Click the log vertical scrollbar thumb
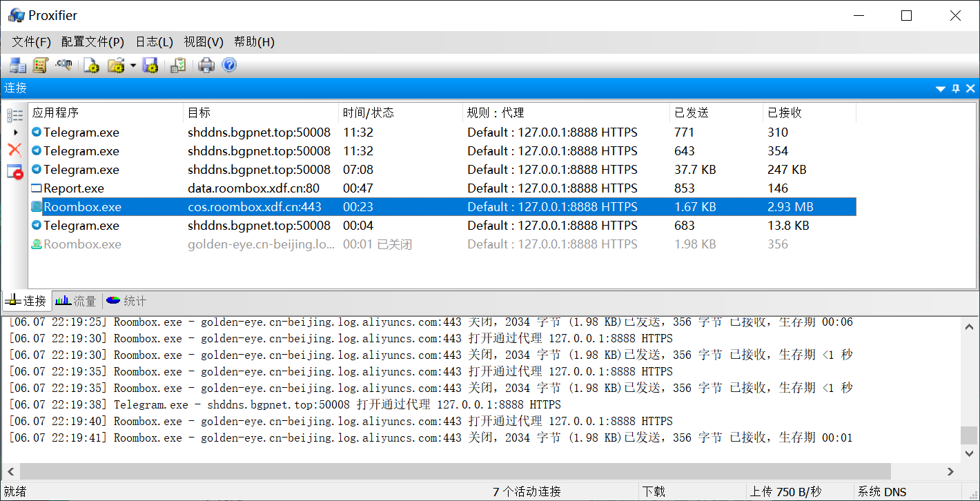This screenshot has height=501, width=980. [x=969, y=435]
